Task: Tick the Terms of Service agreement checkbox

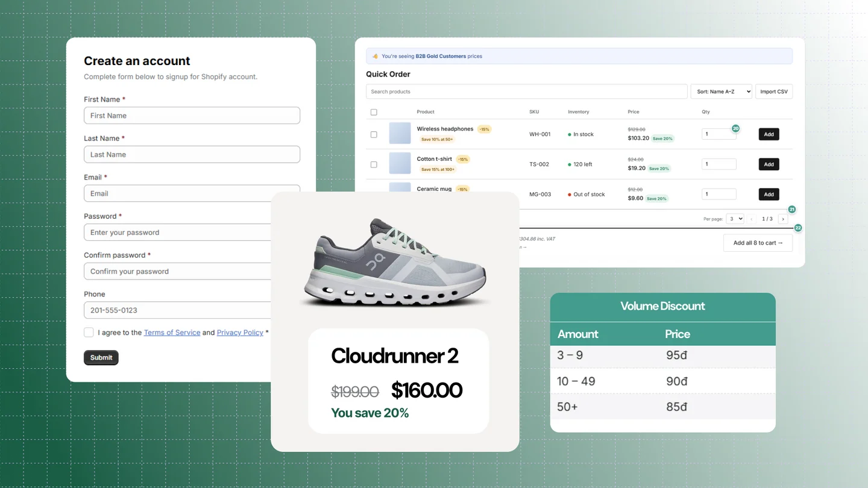Action: [x=89, y=333]
